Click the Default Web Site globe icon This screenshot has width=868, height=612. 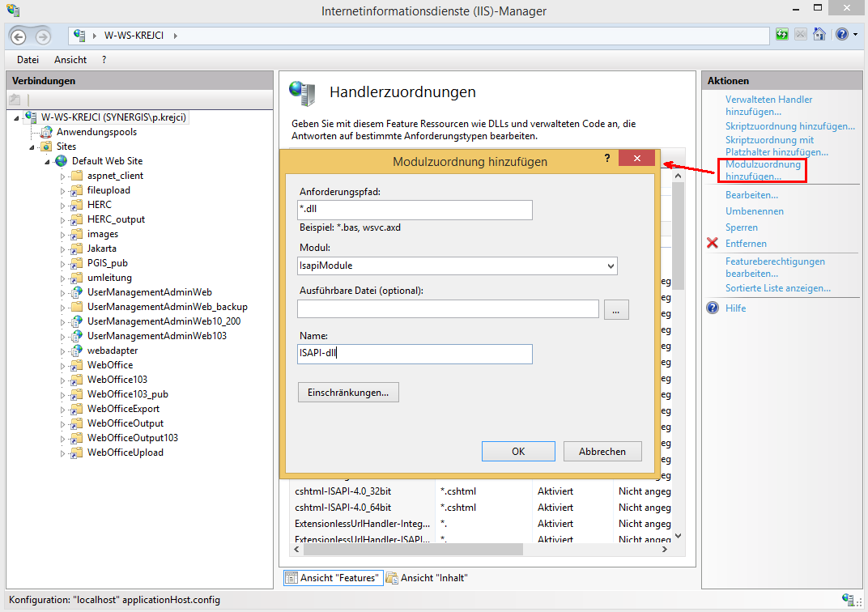pyautogui.click(x=62, y=161)
